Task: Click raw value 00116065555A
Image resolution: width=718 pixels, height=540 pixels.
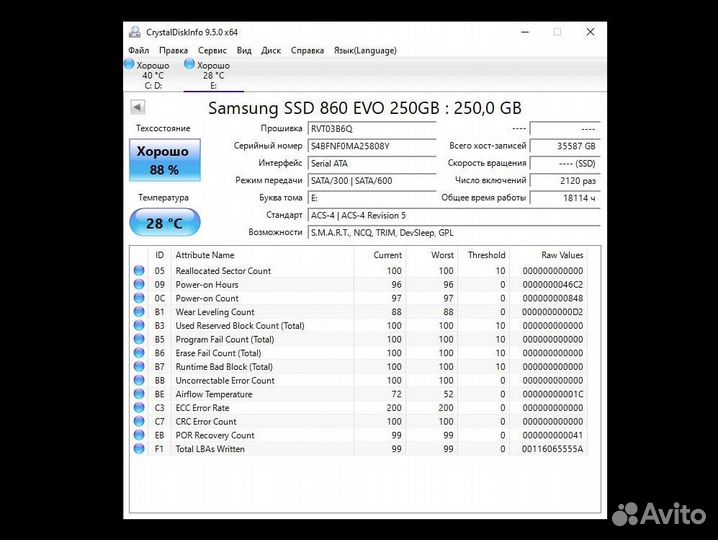Action: (x=553, y=449)
